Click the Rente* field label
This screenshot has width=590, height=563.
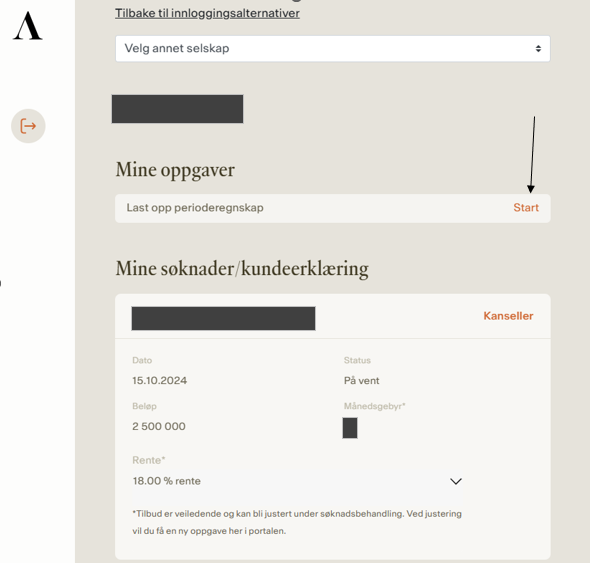point(149,460)
